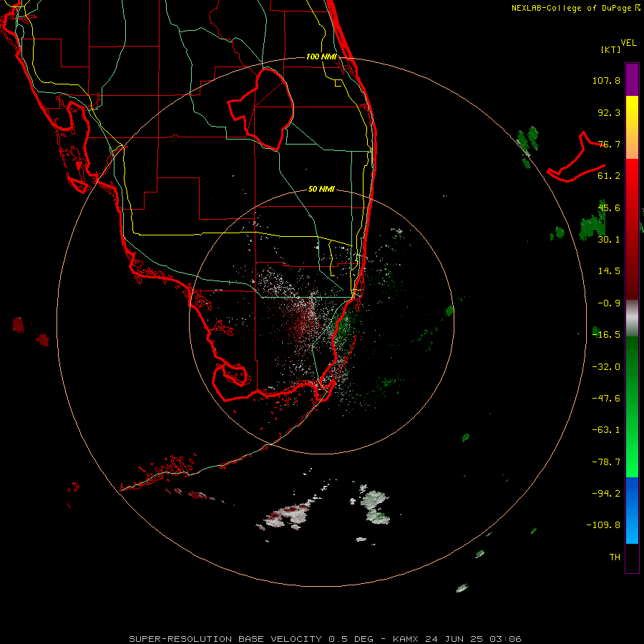Click the 100 NMI range ring label
This screenshot has width=644, height=644.
pyautogui.click(x=321, y=57)
